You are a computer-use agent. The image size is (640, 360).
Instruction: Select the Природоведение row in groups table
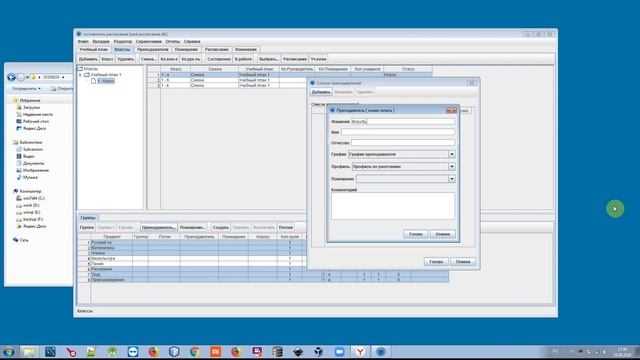pyautogui.click(x=263, y=280)
